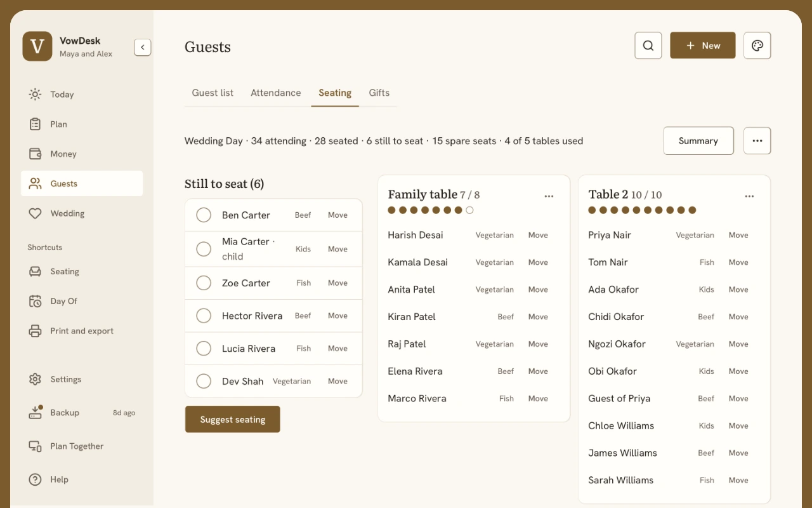Click the Family table seat-fill dots
This screenshot has width=812, height=508.
click(431, 210)
